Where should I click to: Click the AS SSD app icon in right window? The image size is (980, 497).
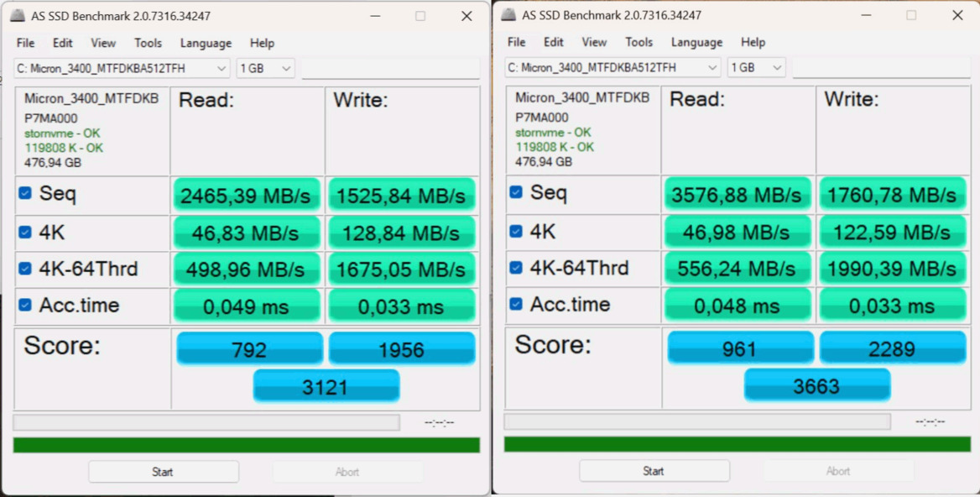(506, 15)
